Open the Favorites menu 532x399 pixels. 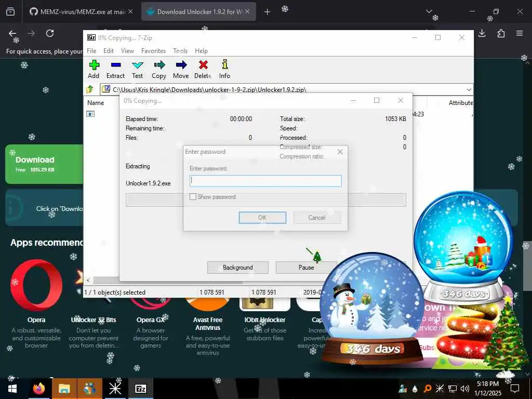pyautogui.click(x=153, y=51)
